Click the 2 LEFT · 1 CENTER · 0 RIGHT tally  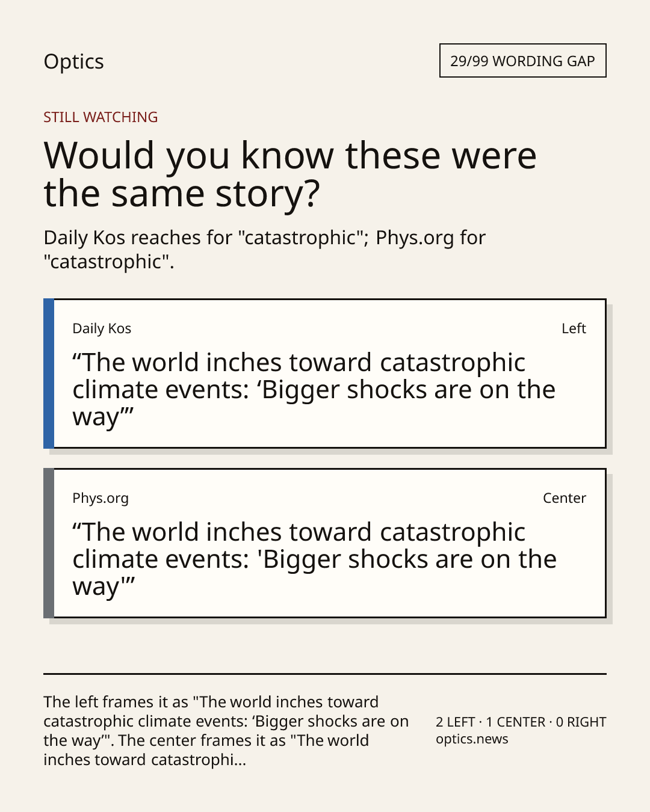click(x=521, y=722)
